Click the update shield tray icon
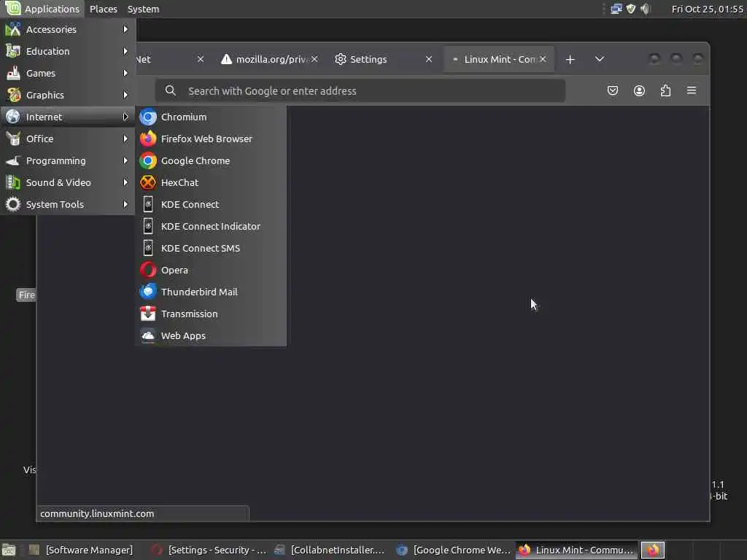This screenshot has width=747, height=560. 631,9
